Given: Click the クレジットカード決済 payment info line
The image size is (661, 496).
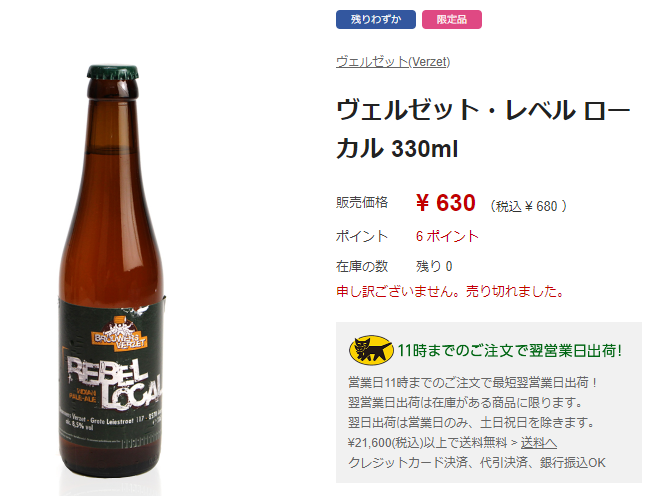Looking at the screenshot, I should click(x=477, y=462).
